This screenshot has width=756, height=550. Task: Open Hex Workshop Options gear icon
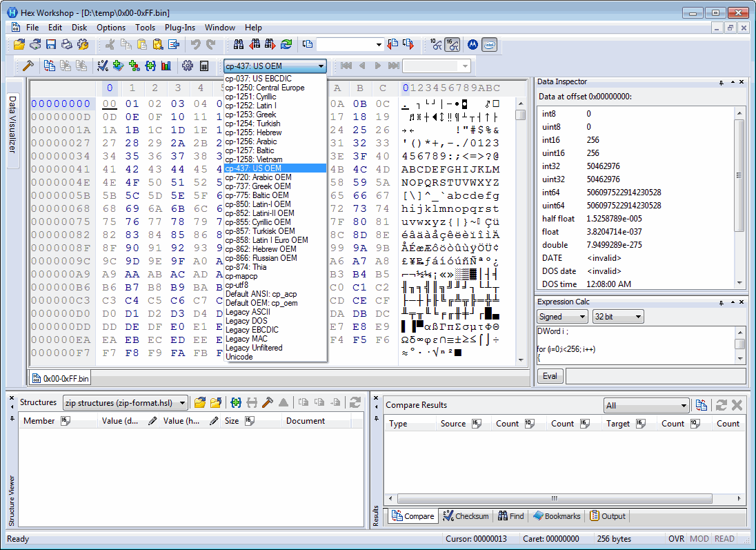coord(188,66)
